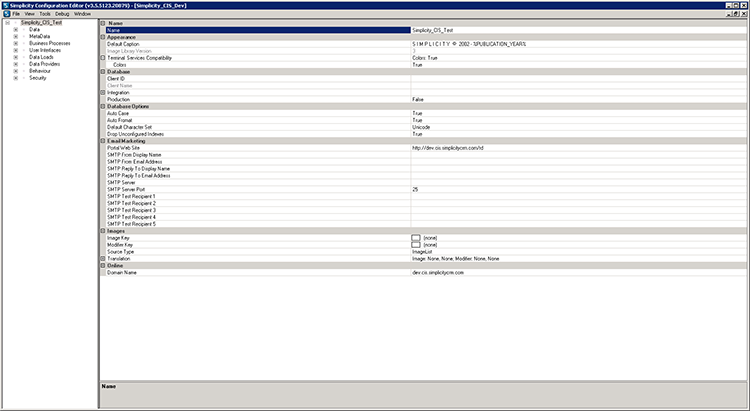Expand the Data tree node
750x411 pixels.
(15, 30)
